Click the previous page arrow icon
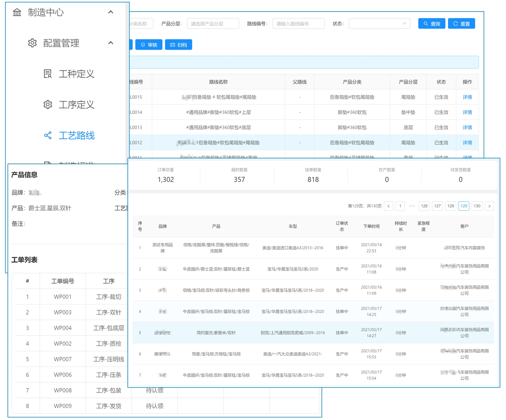Viewport: 506px width, 420px height. pyautogui.click(x=389, y=206)
